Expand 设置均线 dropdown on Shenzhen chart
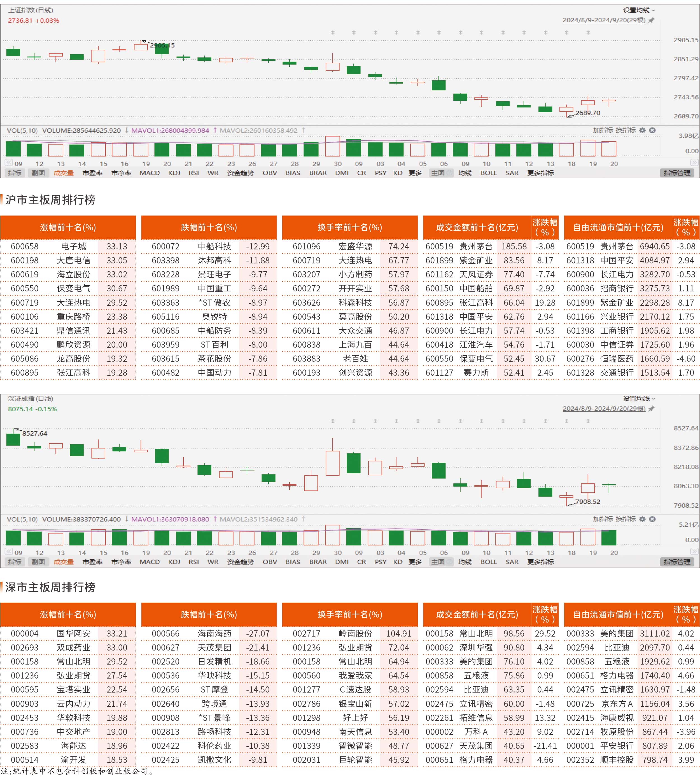The image size is (700, 781). tap(639, 399)
